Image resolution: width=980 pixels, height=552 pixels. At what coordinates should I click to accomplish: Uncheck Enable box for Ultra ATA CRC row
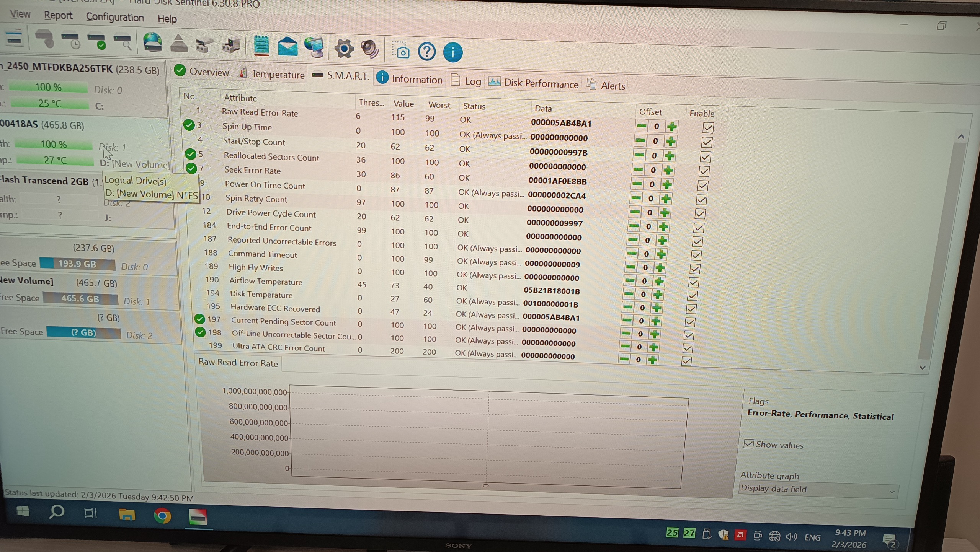pyautogui.click(x=686, y=361)
